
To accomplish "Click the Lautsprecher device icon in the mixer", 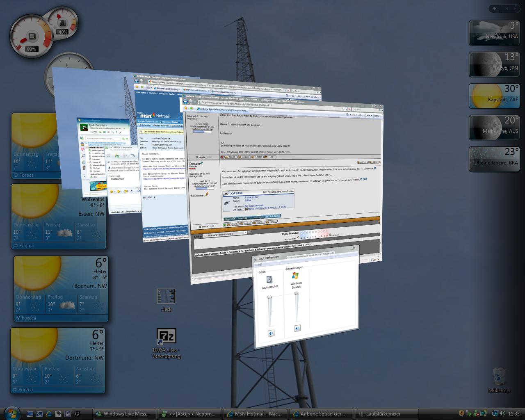I will 269,280.
